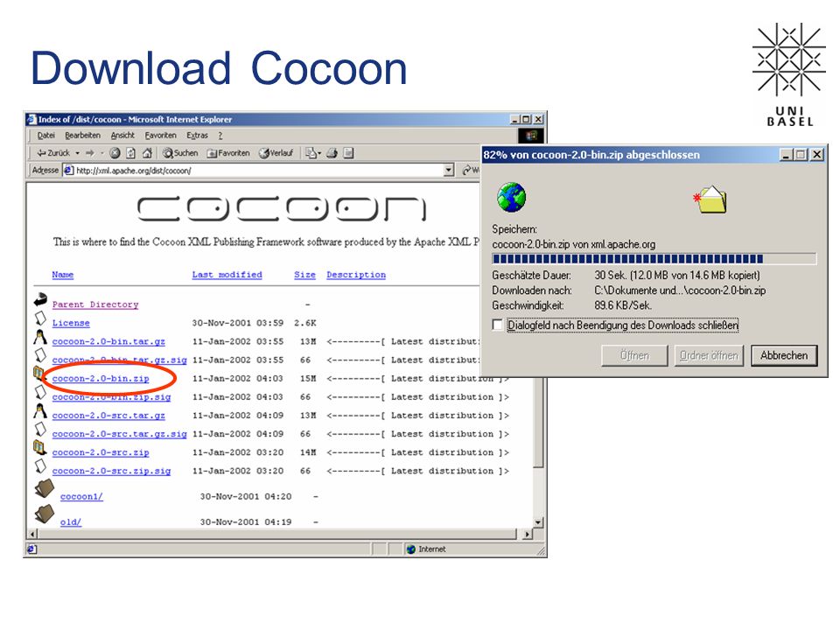Cancel the download with Abbrechen
Screen dimensions: 840x630
784,356
